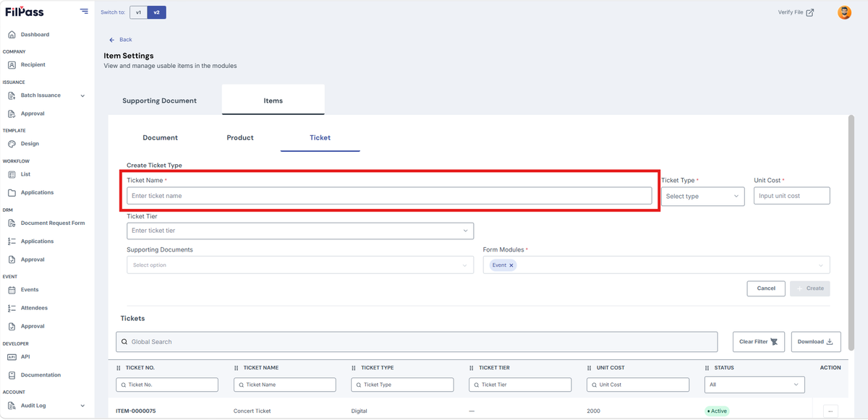Image resolution: width=868 pixels, height=420 pixels.
Task: Select the Ticket sub-tab
Action: [x=320, y=137]
